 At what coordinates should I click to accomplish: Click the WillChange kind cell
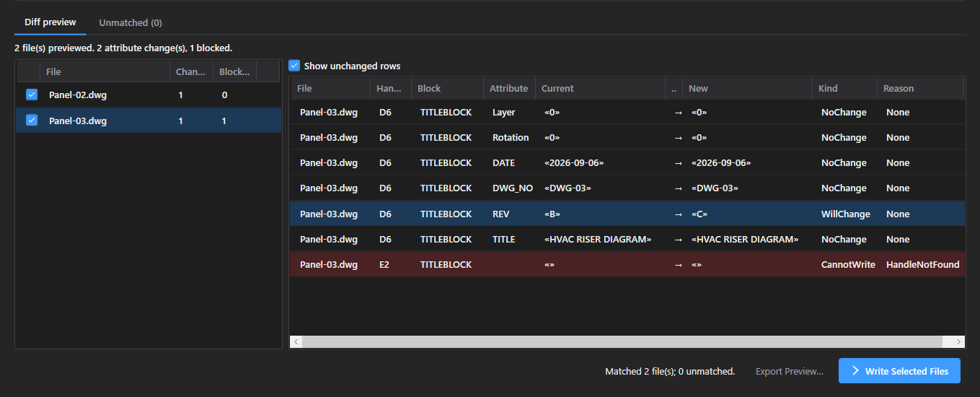(844, 214)
